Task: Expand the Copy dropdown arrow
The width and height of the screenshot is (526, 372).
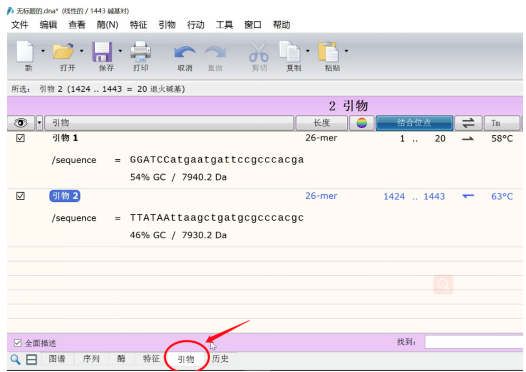Action: [x=308, y=51]
